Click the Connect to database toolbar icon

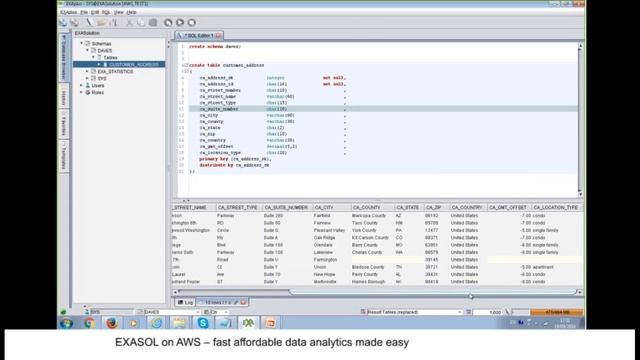click(63, 22)
